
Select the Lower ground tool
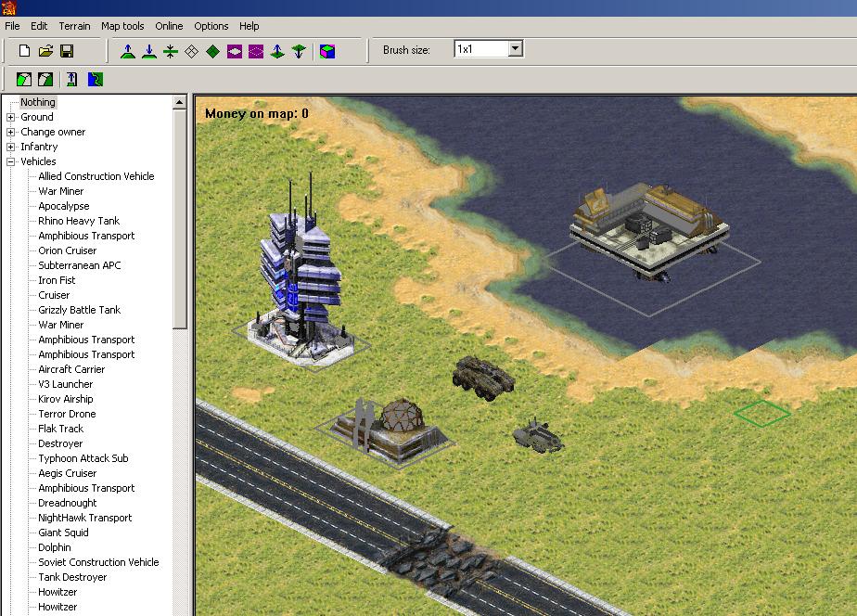pos(149,51)
